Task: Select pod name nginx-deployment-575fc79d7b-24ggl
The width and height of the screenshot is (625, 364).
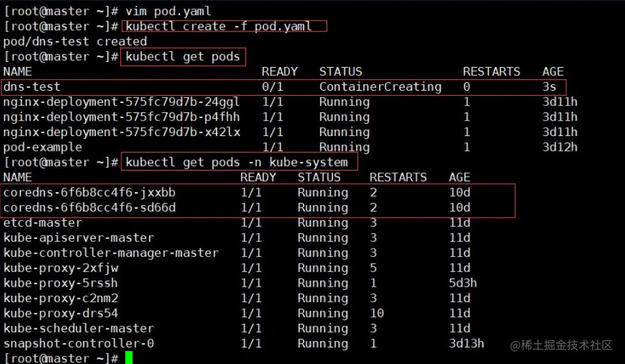Action: coord(121,102)
